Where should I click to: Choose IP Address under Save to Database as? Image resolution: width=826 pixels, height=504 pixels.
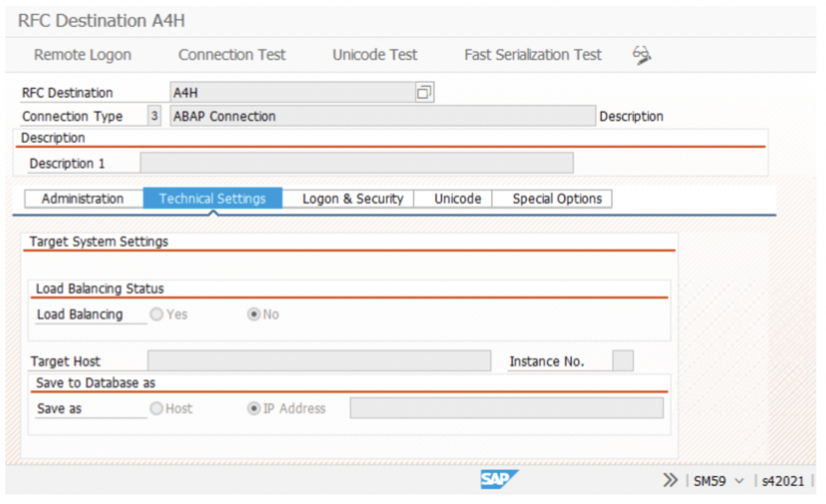coord(254,408)
